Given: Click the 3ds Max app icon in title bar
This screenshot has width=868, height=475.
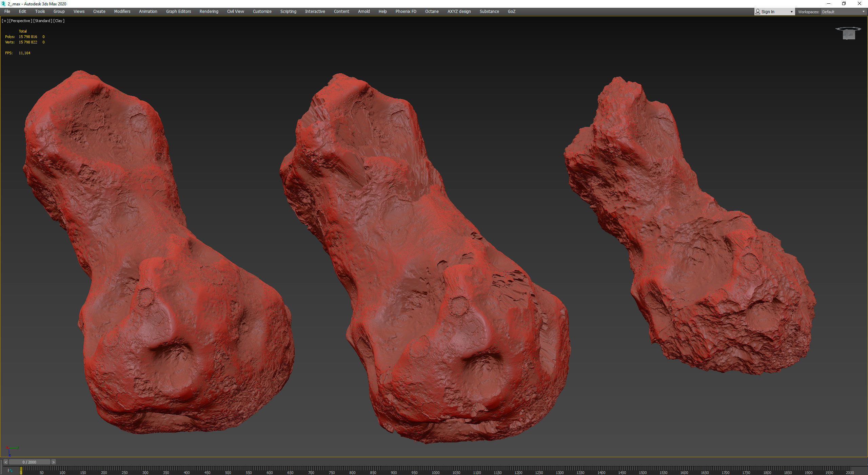Looking at the screenshot, I should click(3, 4).
